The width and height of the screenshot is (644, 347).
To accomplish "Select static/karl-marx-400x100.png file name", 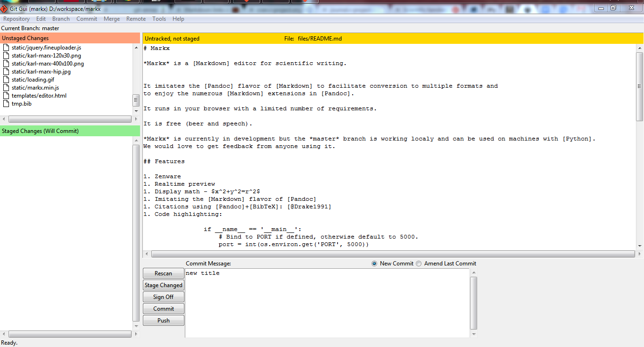I will (x=48, y=64).
